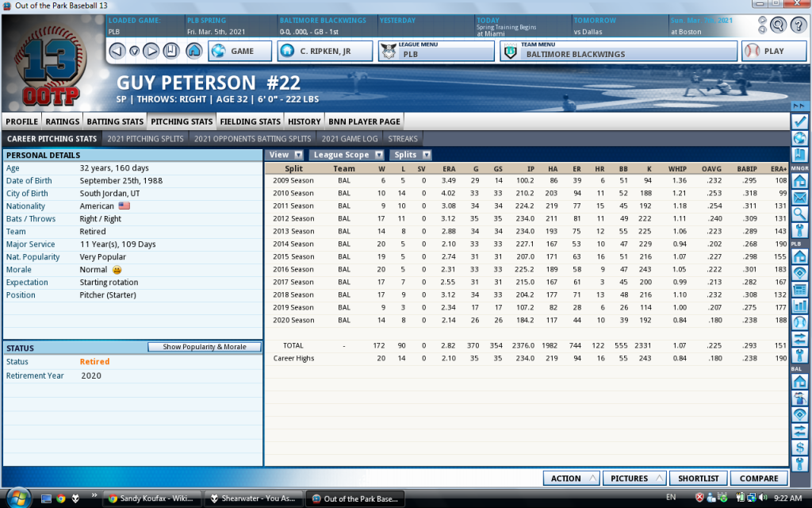Click the globe icon in right sidebar
Screen dimensions: 812x508
799,138
